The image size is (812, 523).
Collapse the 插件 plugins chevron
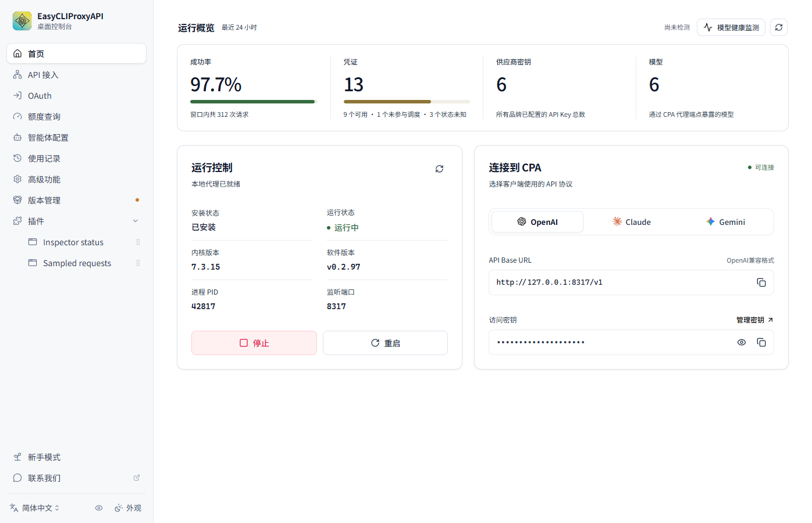[x=136, y=221]
